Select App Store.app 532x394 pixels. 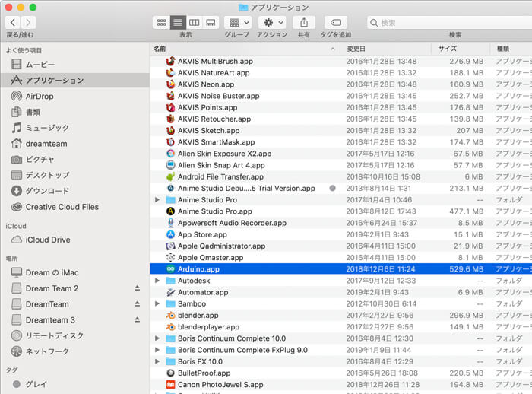pyautogui.click(x=341, y=234)
